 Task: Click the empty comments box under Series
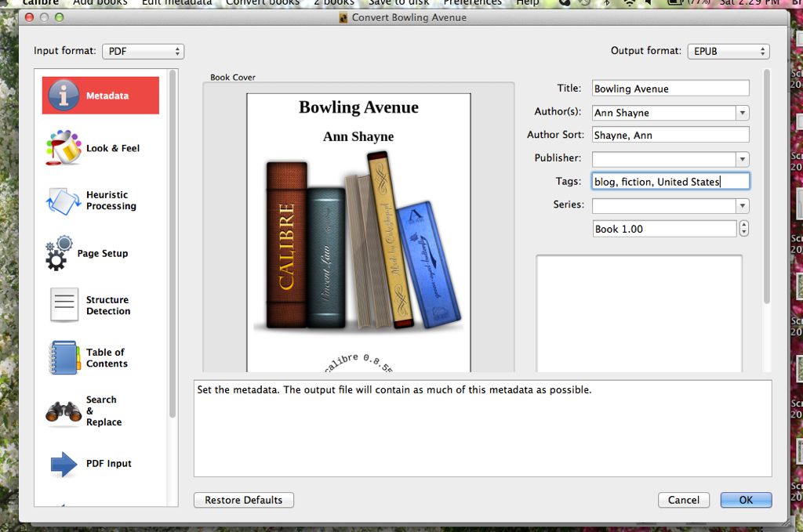[639, 313]
